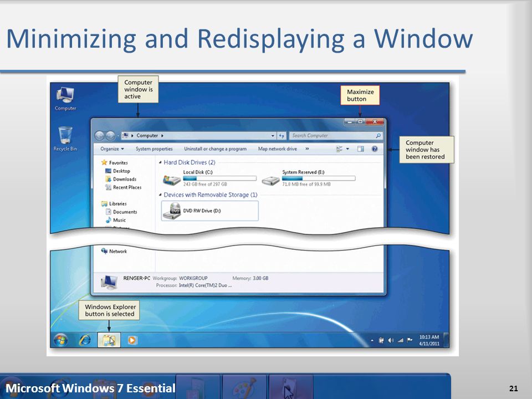
Task: Open the Organize dropdown menu
Action: click(112, 149)
